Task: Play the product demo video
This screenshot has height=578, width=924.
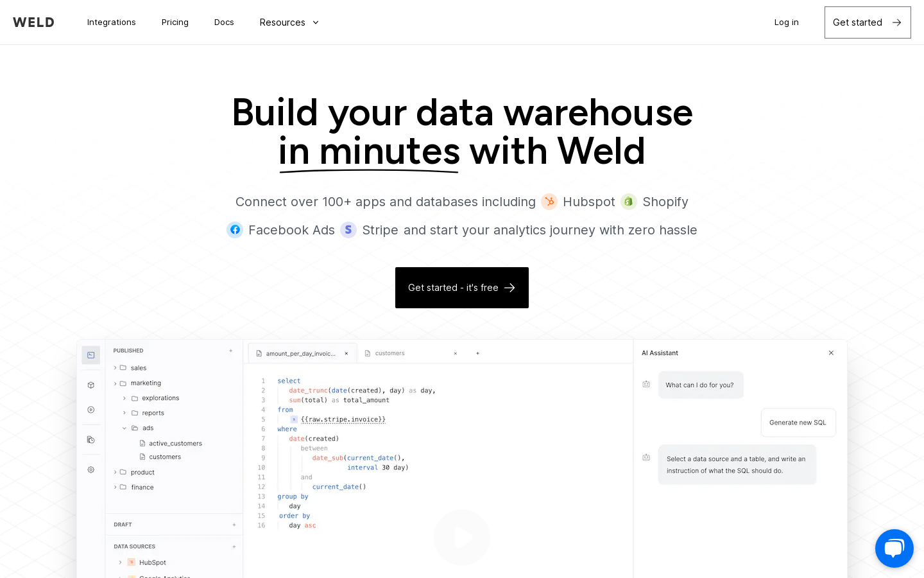Action: [462, 538]
